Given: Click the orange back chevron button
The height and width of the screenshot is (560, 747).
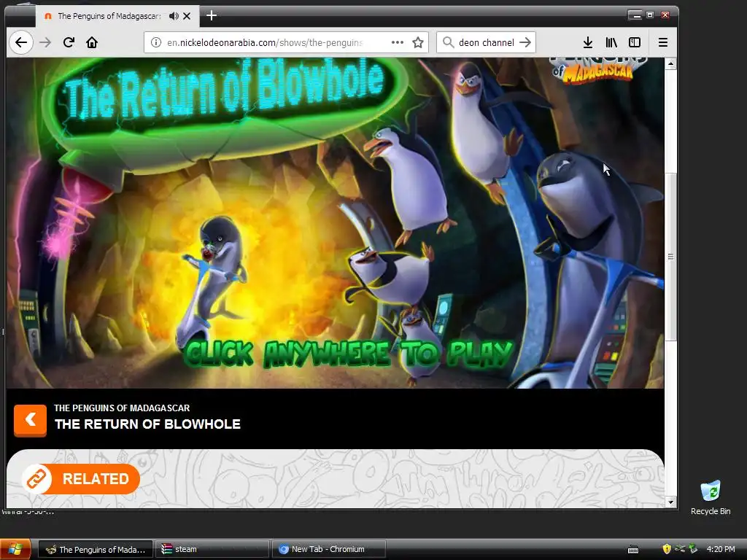Looking at the screenshot, I should [30, 421].
